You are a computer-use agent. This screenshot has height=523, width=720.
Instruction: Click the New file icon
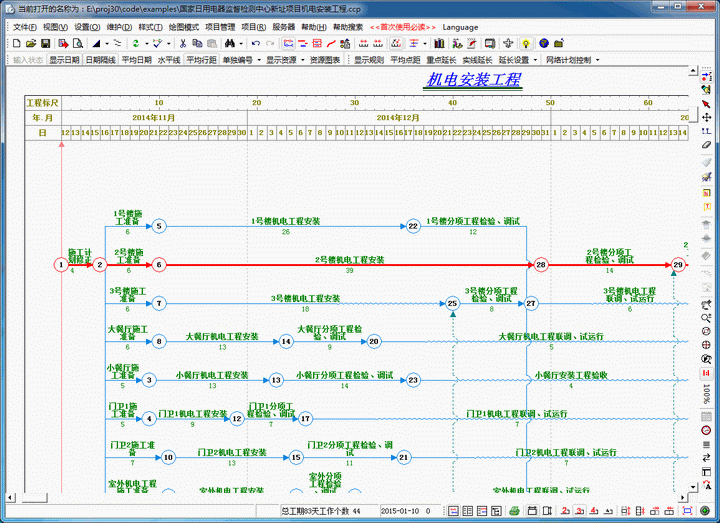[18, 44]
